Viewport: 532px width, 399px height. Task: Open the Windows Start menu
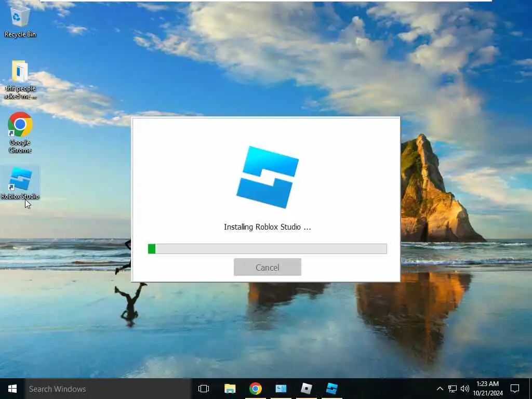click(x=12, y=389)
